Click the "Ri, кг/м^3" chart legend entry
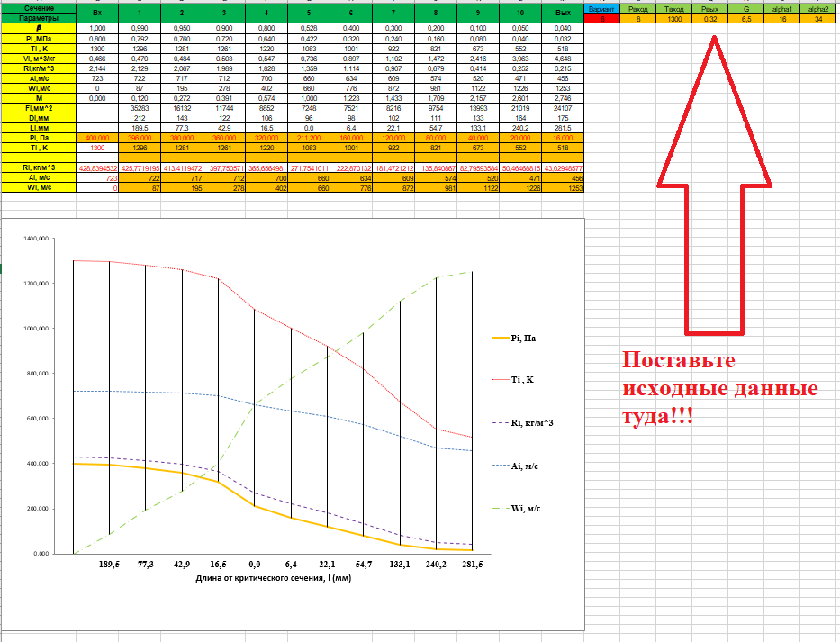Image resolution: width=840 pixels, height=642 pixels. tap(523, 423)
